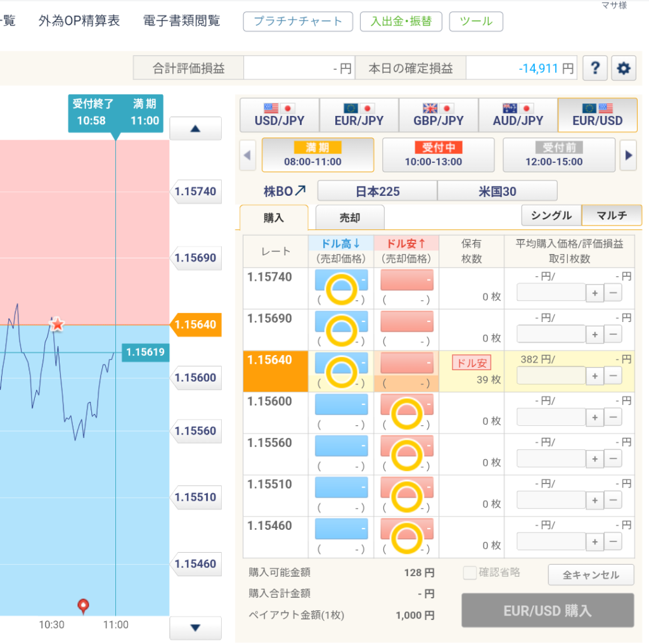
Task: Click quantity input field for rate 1.15600
Action: [551, 417]
